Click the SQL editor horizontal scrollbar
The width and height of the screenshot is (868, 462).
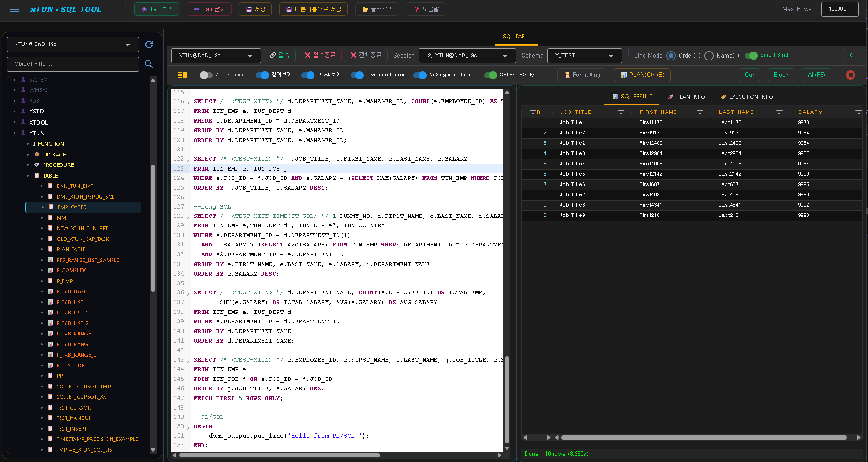279,455
